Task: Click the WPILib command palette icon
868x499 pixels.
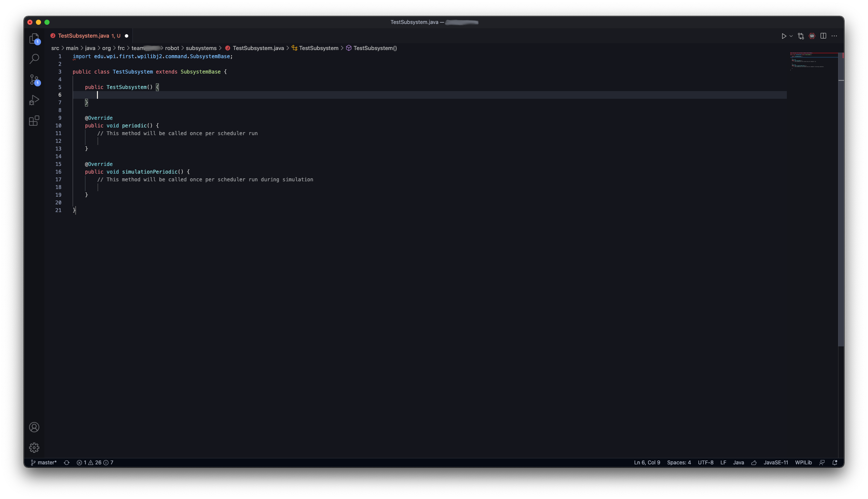Action: pyautogui.click(x=812, y=36)
